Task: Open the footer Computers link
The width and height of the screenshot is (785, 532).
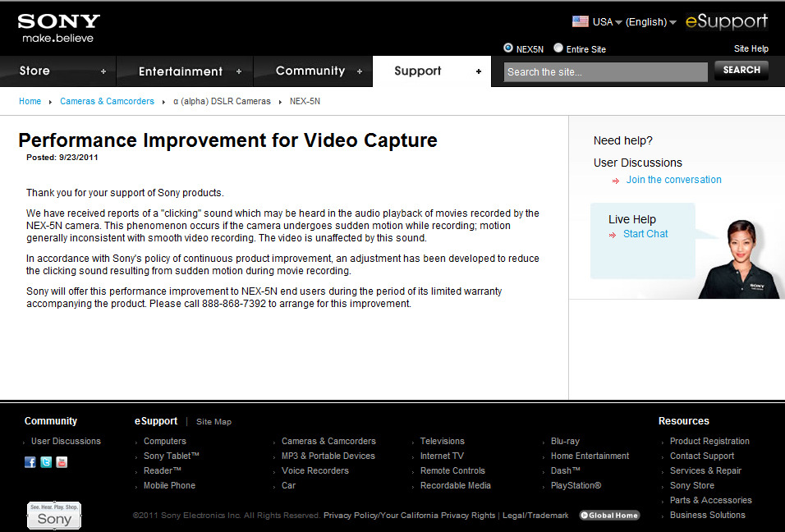Action: 165,441
